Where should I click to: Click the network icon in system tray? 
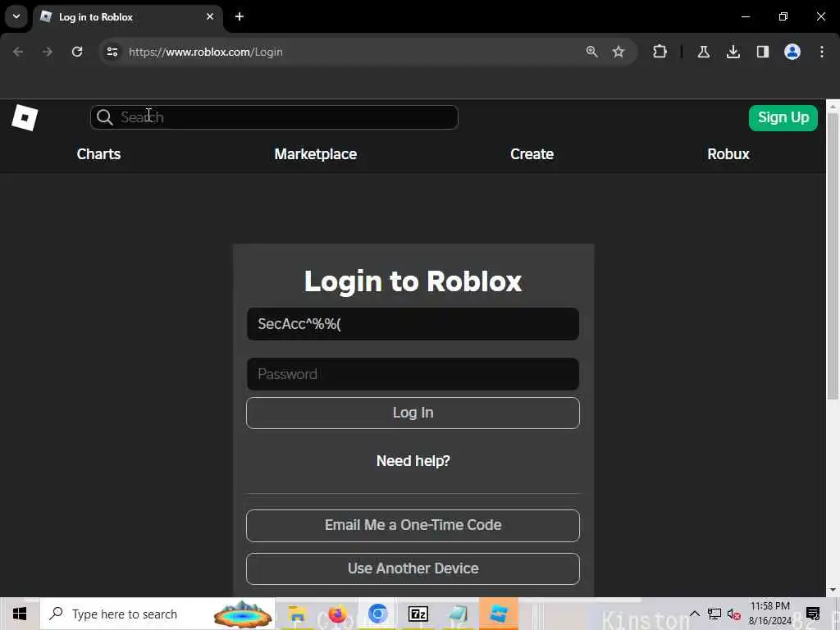tap(714, 614)
